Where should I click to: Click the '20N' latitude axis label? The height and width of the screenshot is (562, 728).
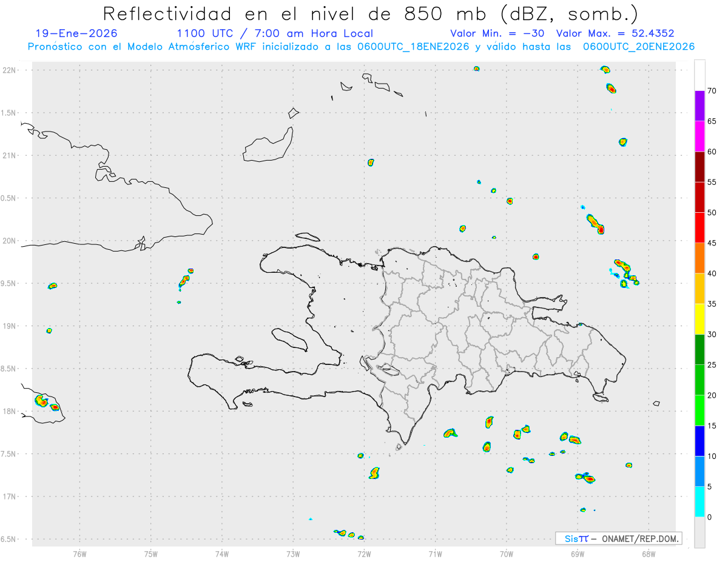tap(10, 241)
